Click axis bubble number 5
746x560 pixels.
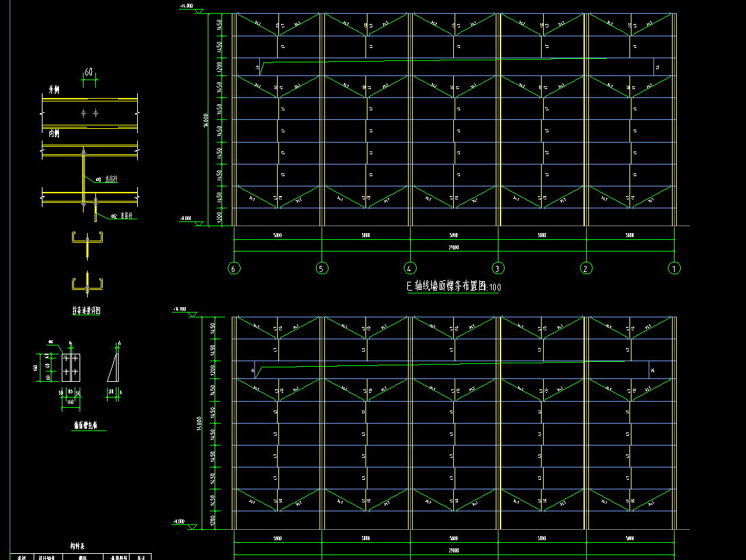[322, 269]
